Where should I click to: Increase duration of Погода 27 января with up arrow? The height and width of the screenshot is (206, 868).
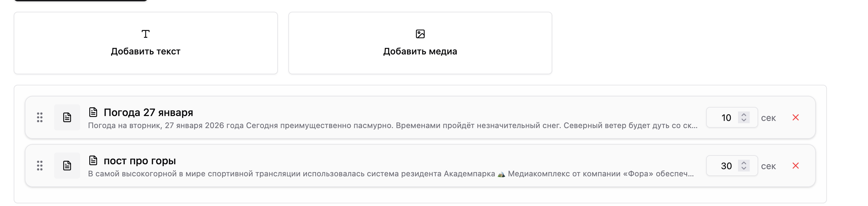pos(744,114)
